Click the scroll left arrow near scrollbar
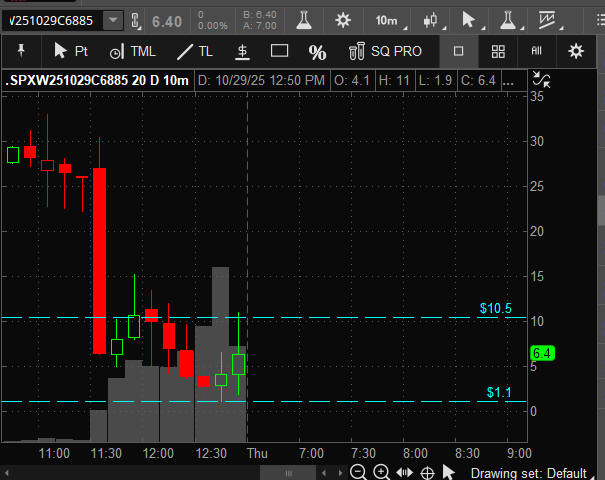 [x=323, y=473]
